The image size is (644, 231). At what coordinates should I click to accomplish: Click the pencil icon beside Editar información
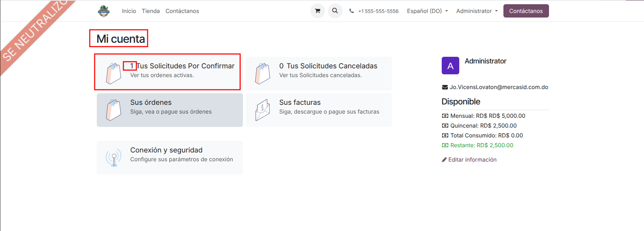444,160
